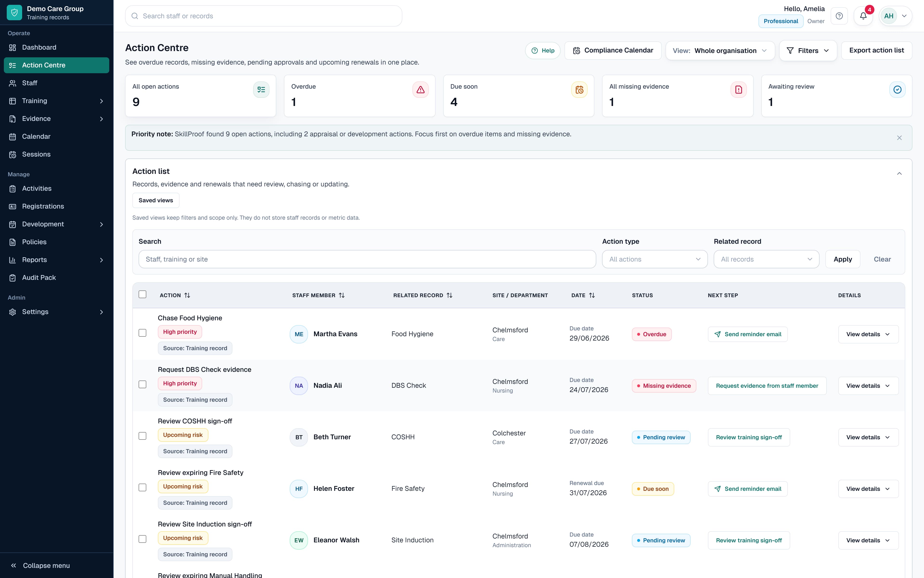This screenshot has height=578, width=924.
Task: Click Export action list
Action: (876, 51)
